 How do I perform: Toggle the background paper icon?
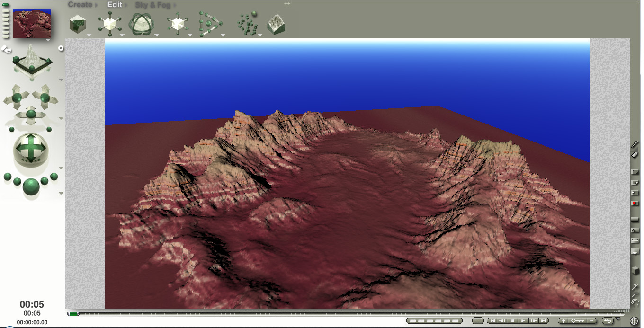pos(635,182)
